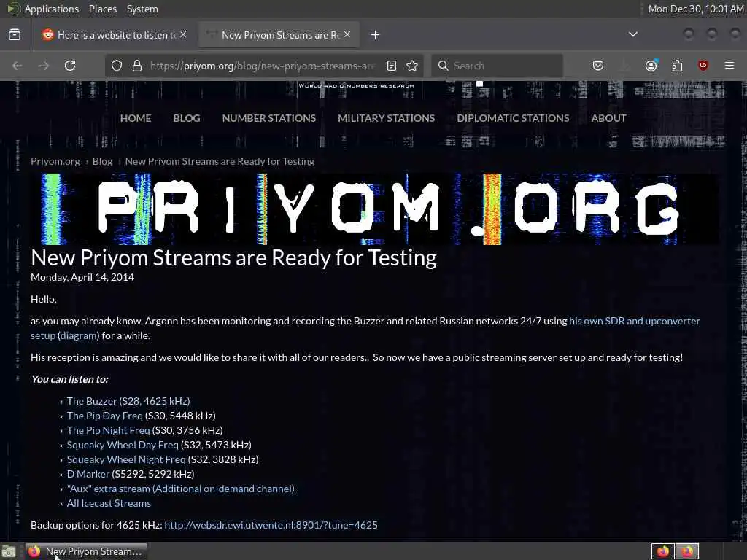Open the D Marker stream link

(x=88, y=474)
